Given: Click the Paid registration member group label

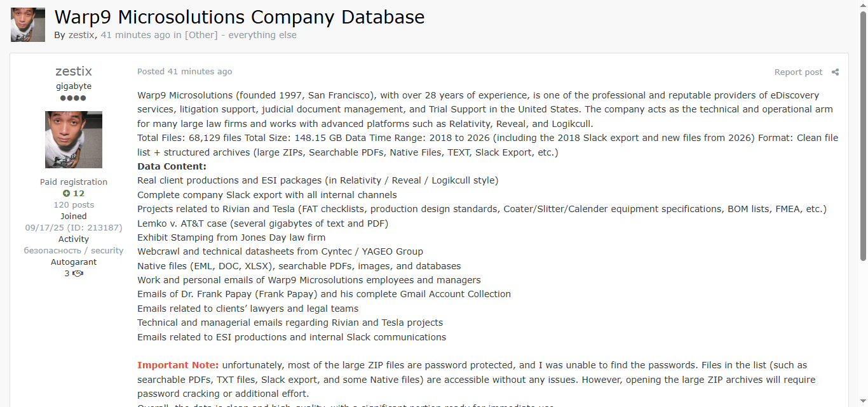Looking at the screenshot, I should [74, 182].
